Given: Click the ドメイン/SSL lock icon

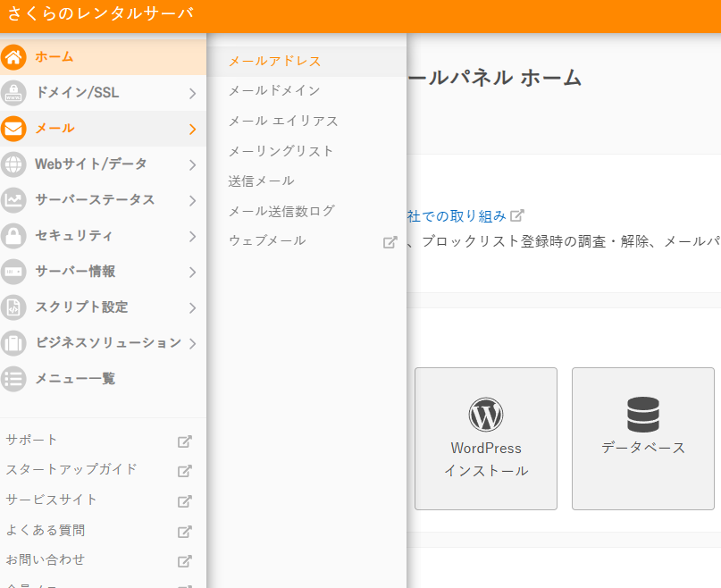Looking at the screenshot, I should click(13, 93).
